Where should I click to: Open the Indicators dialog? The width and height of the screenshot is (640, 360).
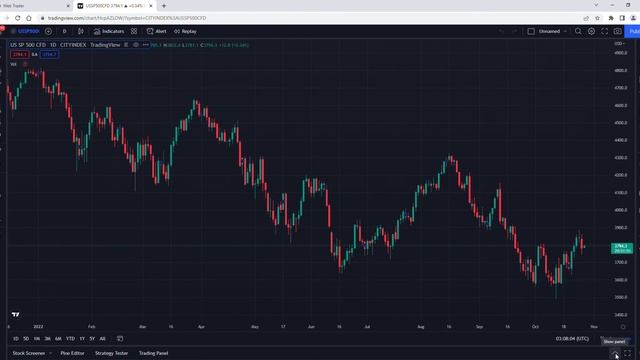pyautogui.click(x=109, y=31)
